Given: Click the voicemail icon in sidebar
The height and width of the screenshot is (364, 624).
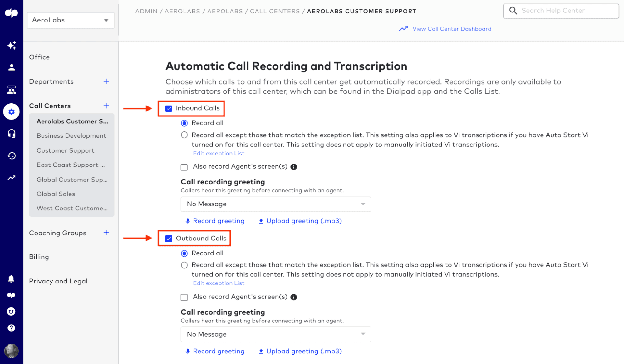Looking at the screenshot, I should [x=11, y=295].
